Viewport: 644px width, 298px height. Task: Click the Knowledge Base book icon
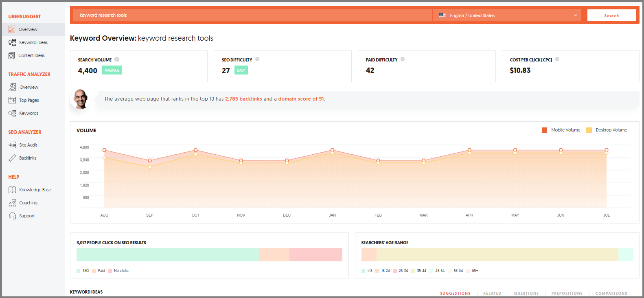12,190
